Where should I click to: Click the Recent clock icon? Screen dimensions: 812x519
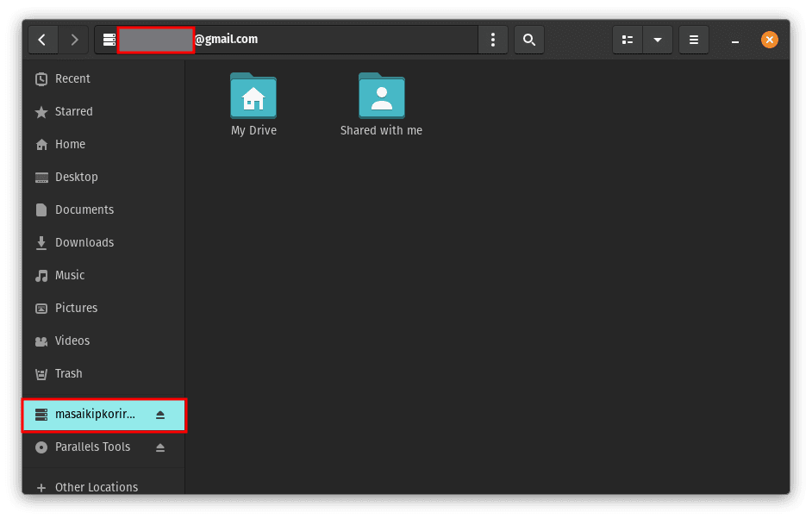pyautogui.click(x=41, y=78)
